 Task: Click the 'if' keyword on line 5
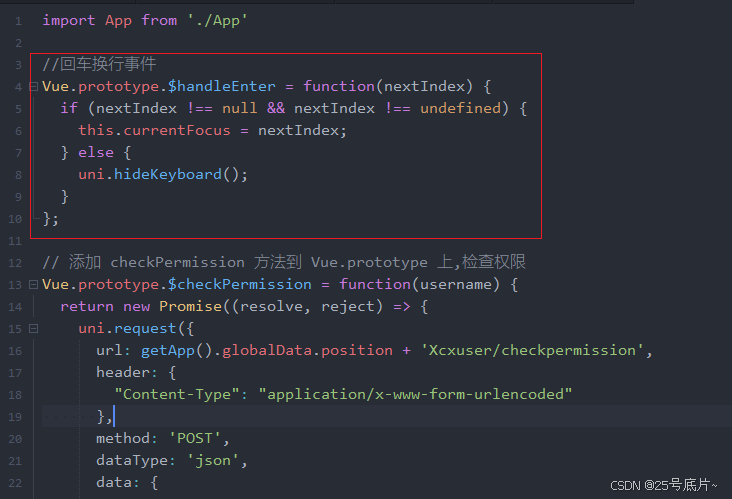click(69, 108)
